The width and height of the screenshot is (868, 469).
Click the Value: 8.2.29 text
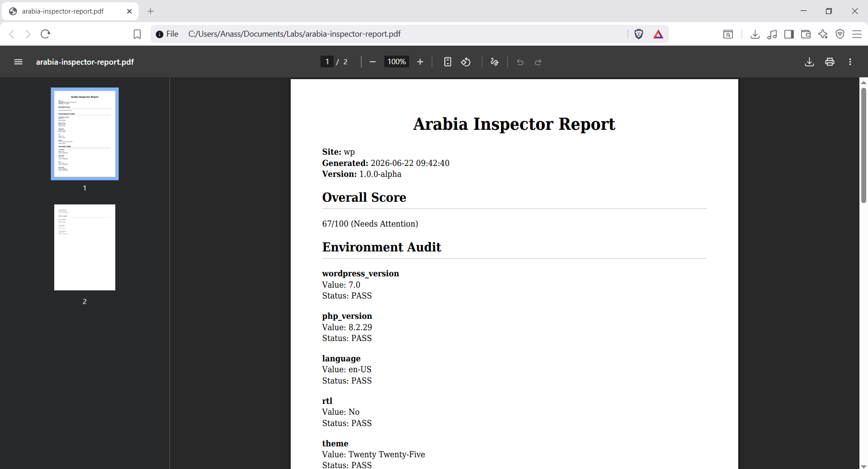(347, 327)
